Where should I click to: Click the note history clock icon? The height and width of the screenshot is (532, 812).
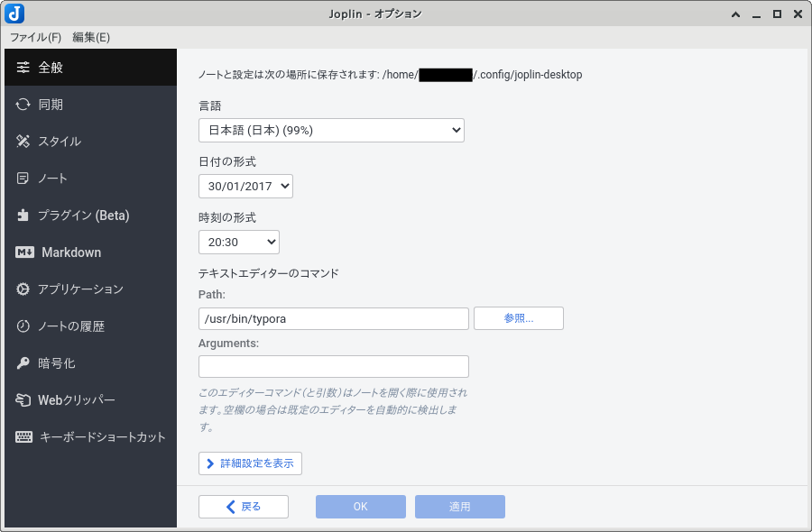23,326
